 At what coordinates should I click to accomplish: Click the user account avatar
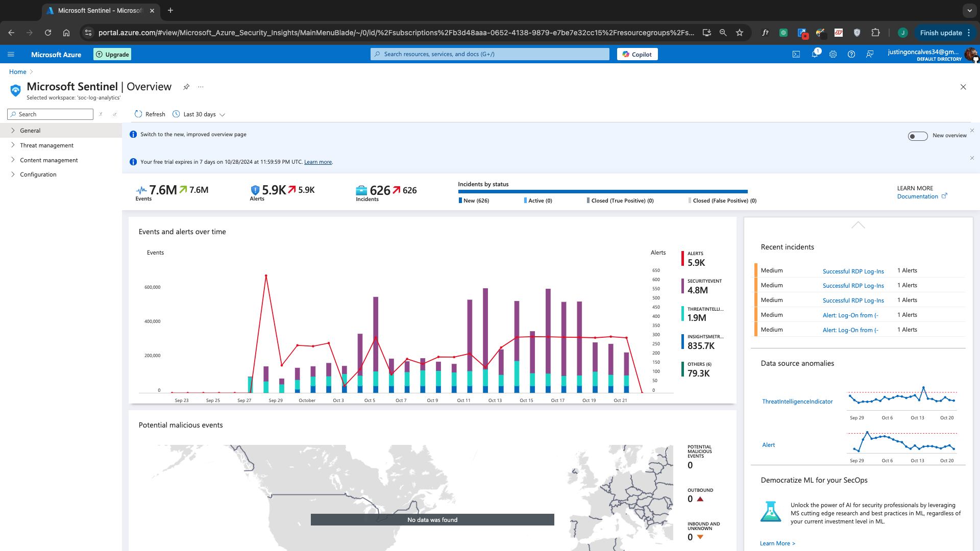971,54
